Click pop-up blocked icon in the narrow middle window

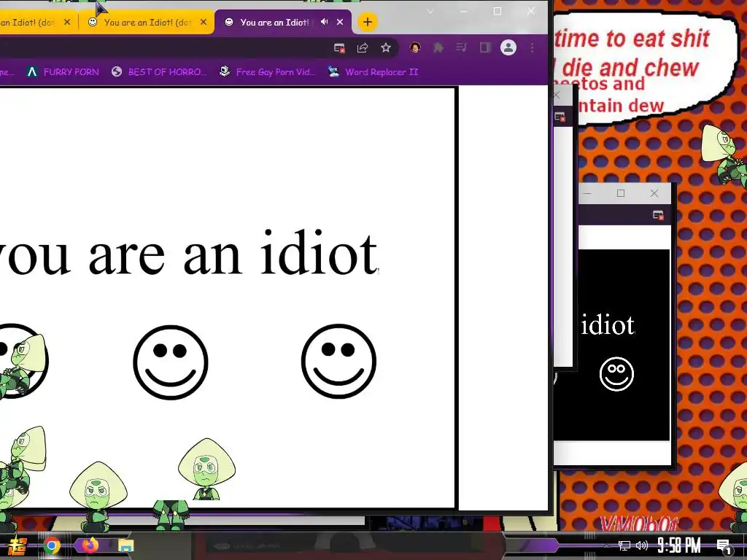pos(560,117)
